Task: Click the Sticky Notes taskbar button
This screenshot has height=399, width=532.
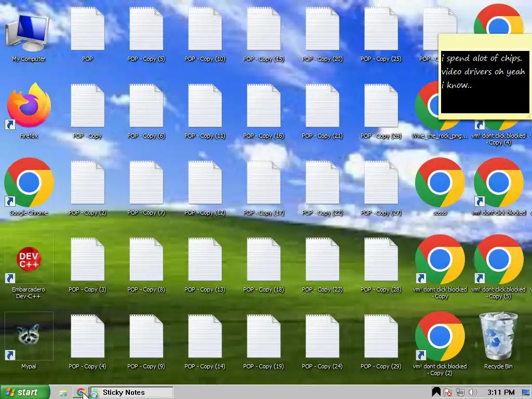Action: coord(131,393)
